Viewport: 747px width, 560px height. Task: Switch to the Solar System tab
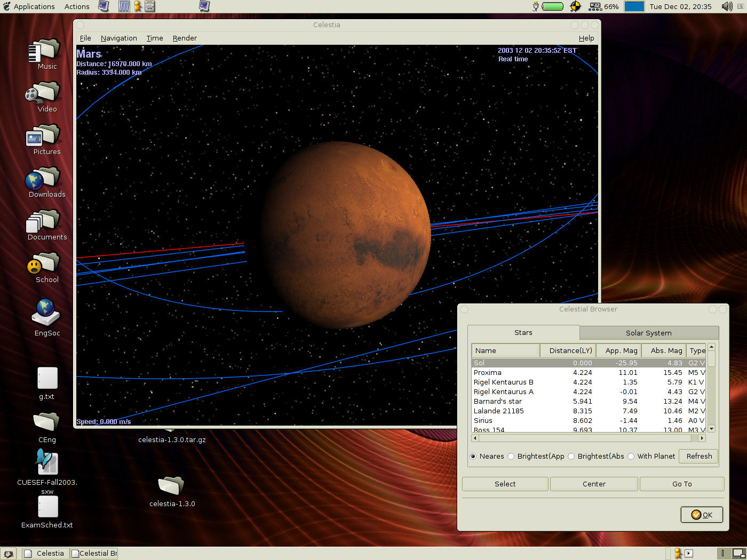(649, 333)
